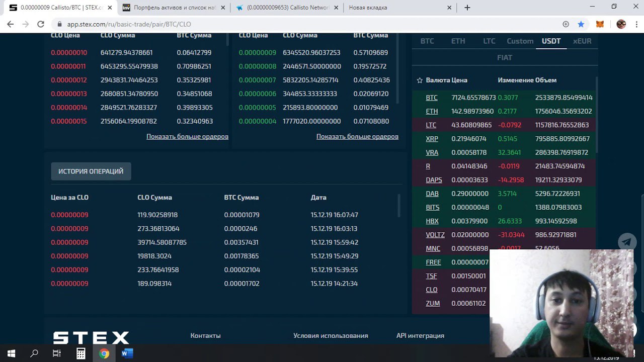Click the operations history scrollbar
644x362 pixels.
399,205
